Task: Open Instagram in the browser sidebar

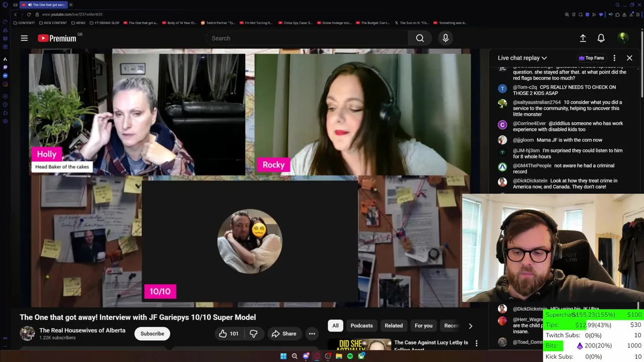Action: [5, 84]
